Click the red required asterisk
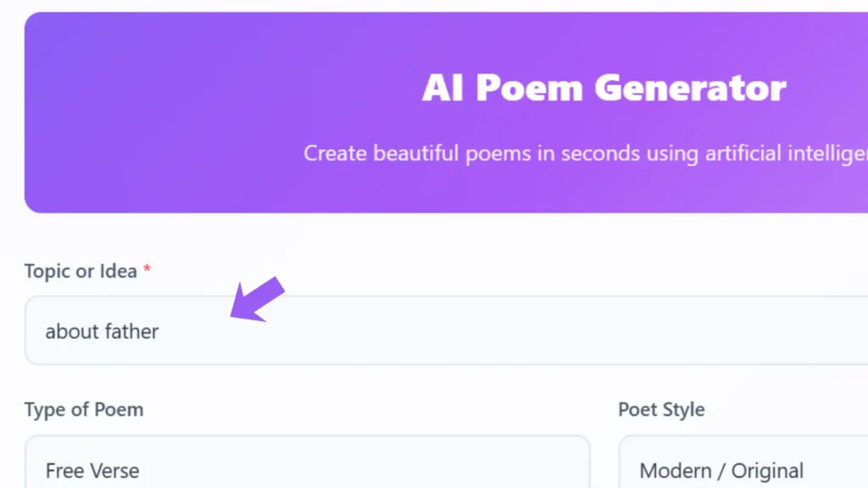The width and height of the screenshot is (868, 488). click(147, 268)
